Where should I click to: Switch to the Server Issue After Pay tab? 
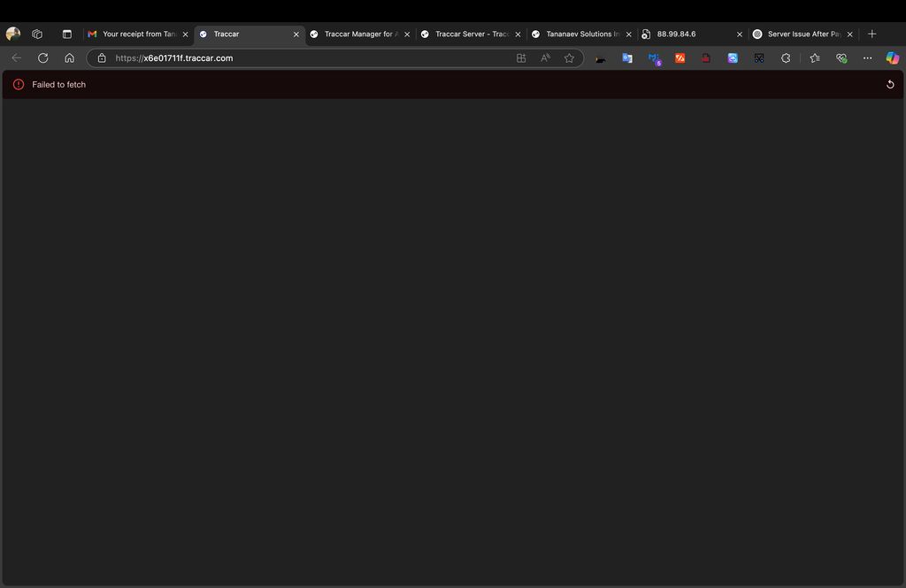coord(802,34)
